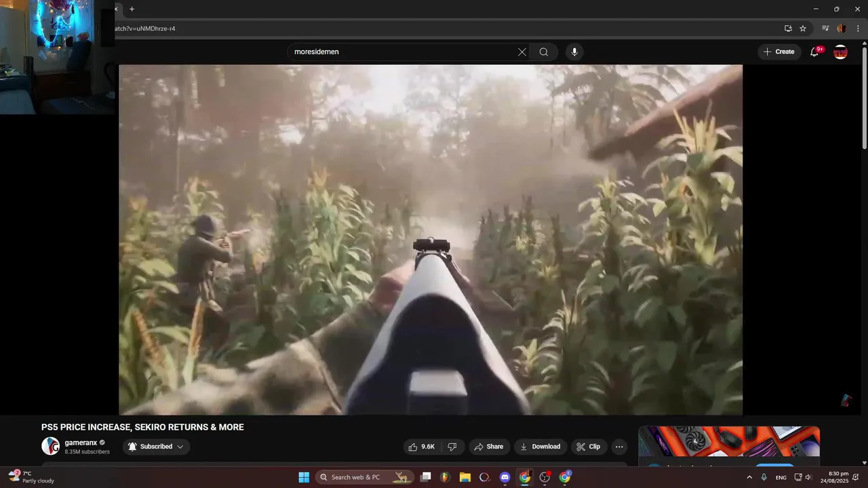
Task: Open the recommended video thumbnail in sidebar
Action: pos(729,442)
